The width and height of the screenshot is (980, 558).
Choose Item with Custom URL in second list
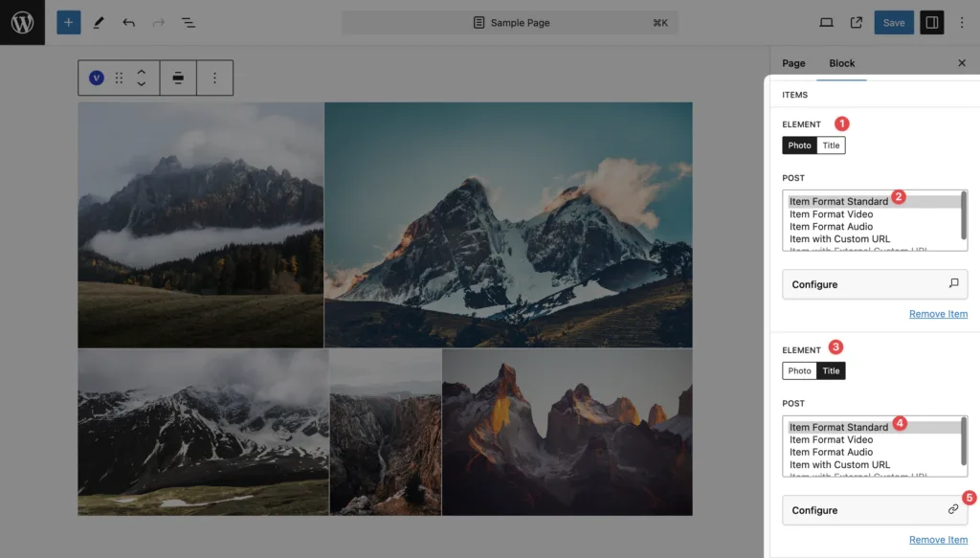(x=874, y=464)
